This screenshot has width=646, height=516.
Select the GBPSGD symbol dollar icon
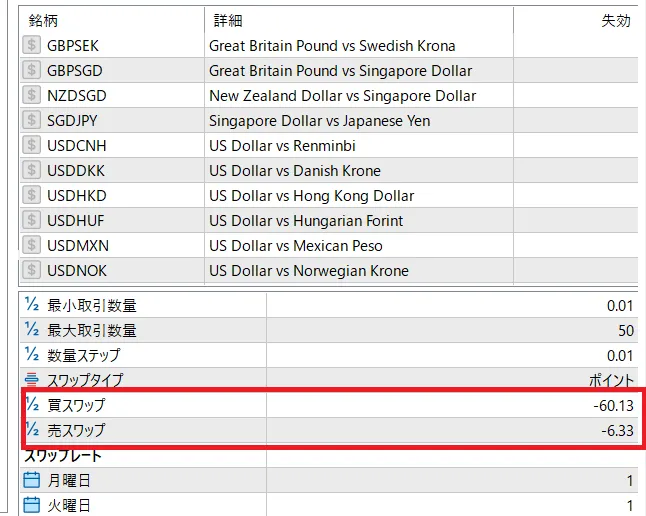point(32,71)
